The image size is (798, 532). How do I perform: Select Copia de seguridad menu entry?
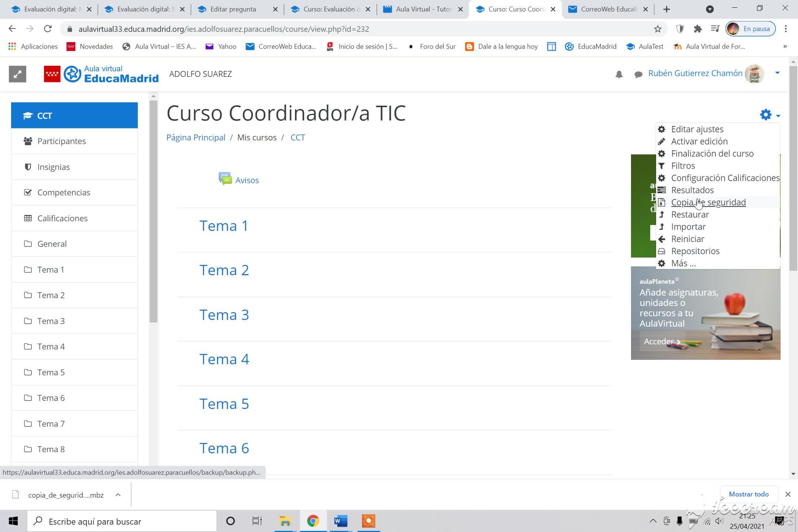[x=708, y=202]
